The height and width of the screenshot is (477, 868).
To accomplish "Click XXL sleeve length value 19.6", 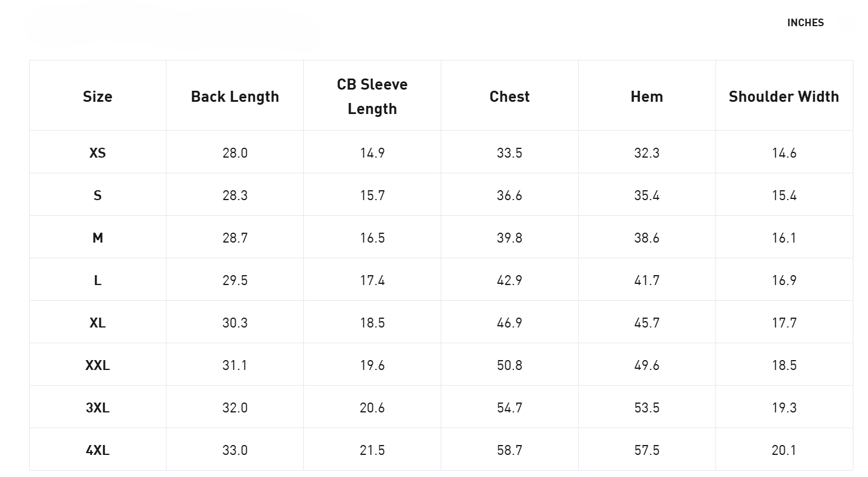I will (373, 365).
